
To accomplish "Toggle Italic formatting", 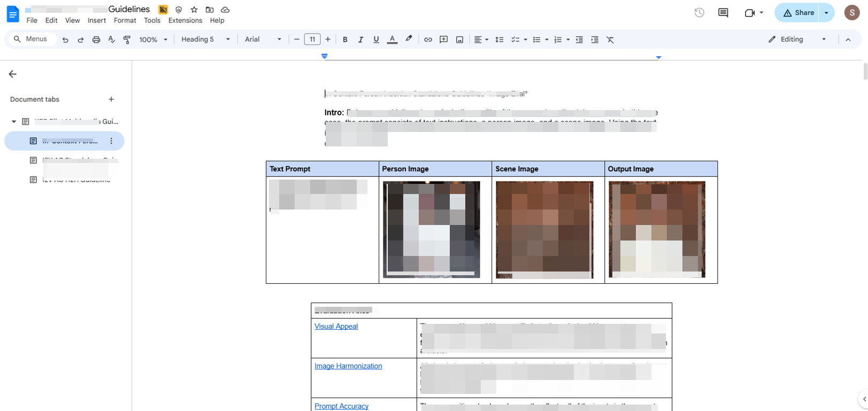I will (x=360, y=40).
